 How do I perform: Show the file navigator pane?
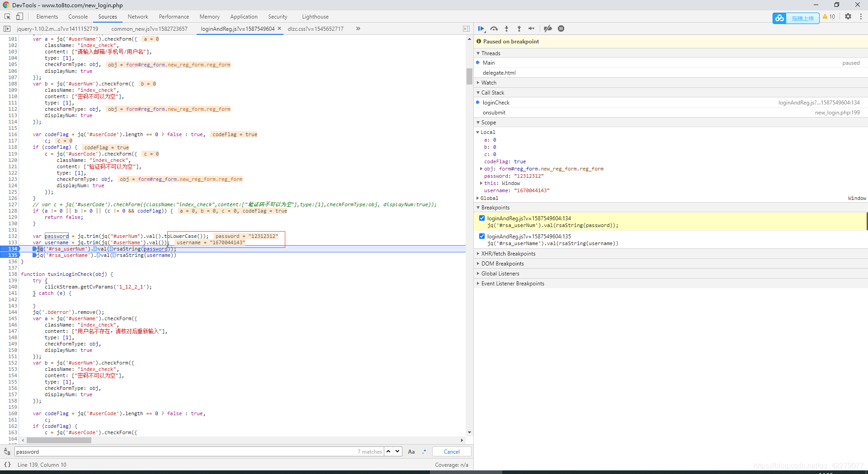pyautogui.click(x=7, y=28)
